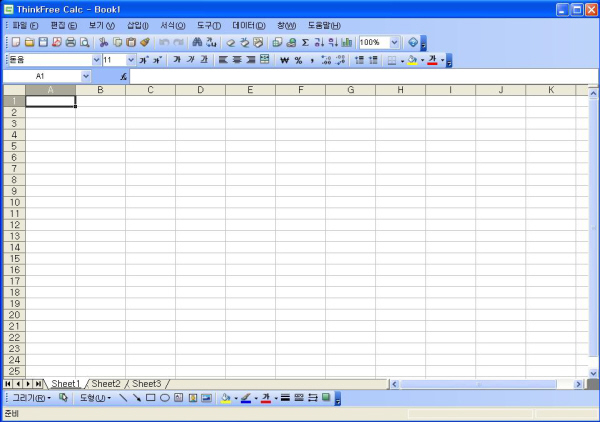Click the Paste clipboard icon
600x422 pixels.
[131, 42]
